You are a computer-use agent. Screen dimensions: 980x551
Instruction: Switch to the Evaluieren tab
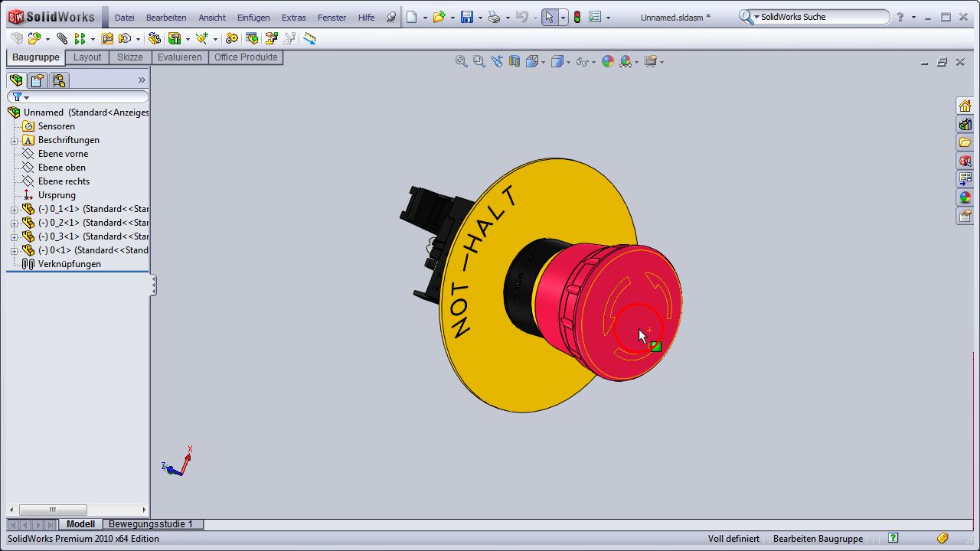[x=180, y=57]
